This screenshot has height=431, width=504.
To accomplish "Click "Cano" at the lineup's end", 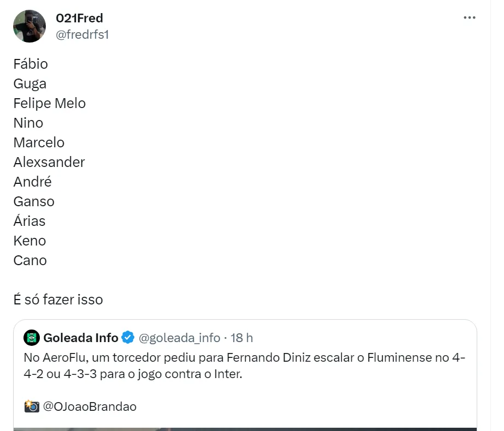I will tap(30, 260).
